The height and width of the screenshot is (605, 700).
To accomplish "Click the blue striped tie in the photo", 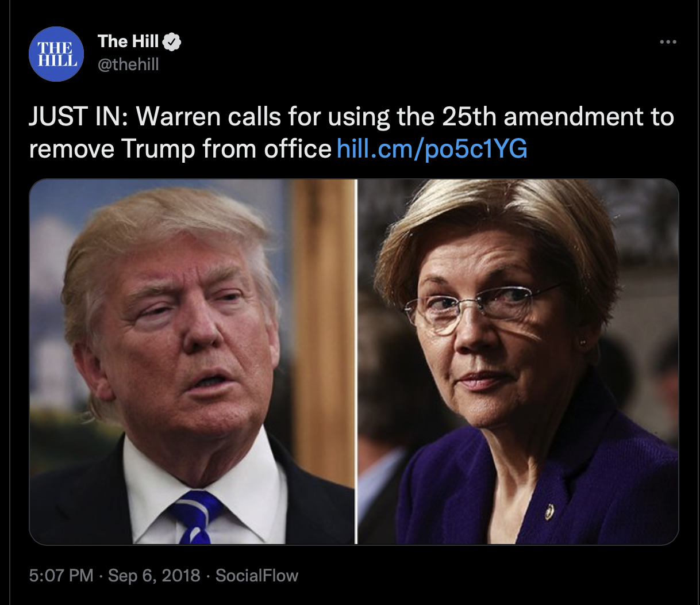I will 195,517.
